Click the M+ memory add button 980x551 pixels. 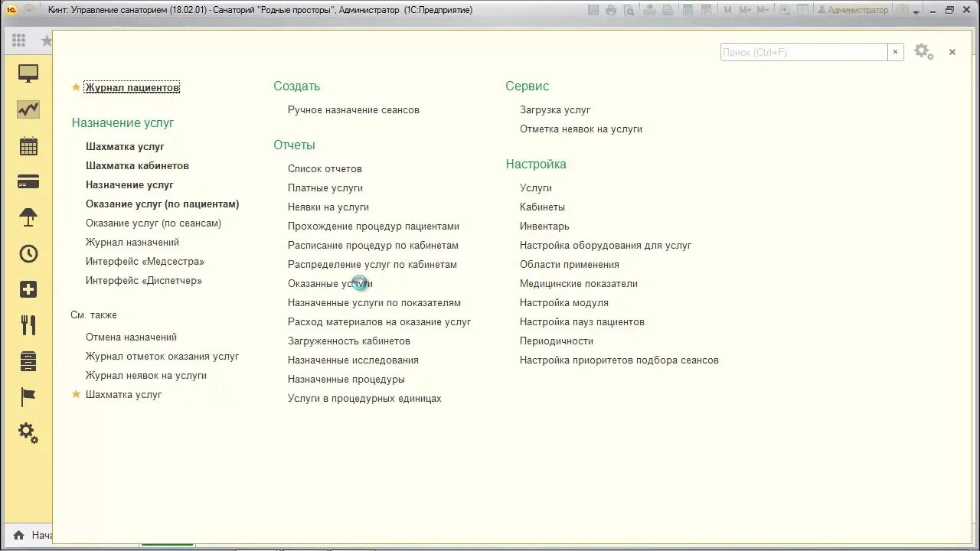(745, 10)
